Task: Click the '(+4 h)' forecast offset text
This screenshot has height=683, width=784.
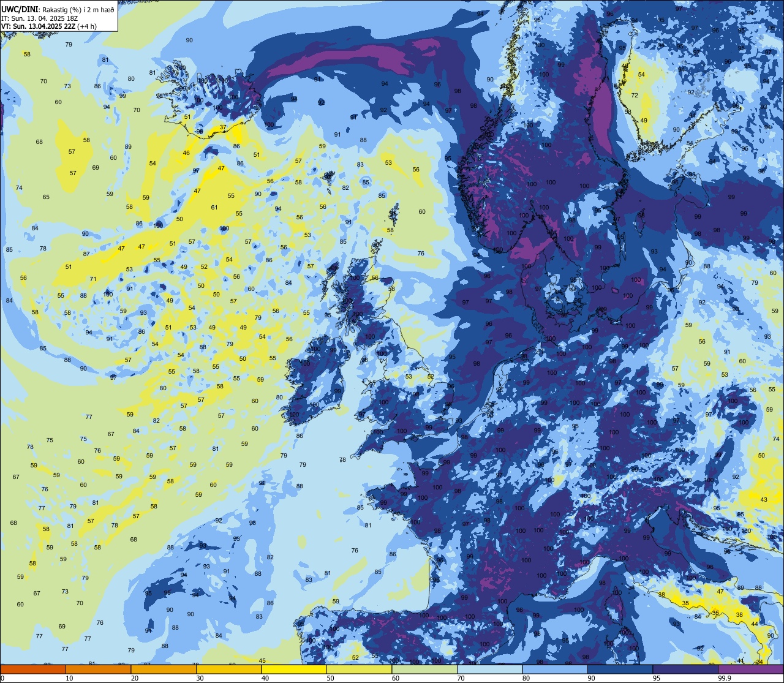Action: tap(86, 26)
